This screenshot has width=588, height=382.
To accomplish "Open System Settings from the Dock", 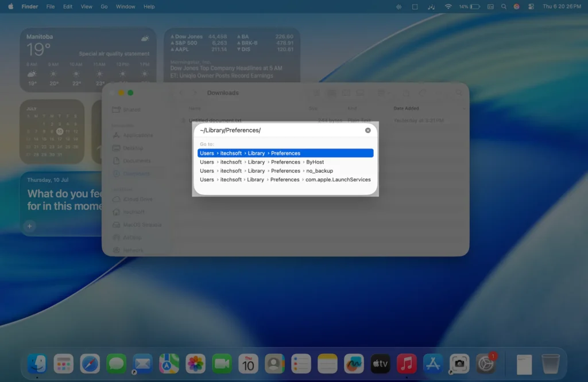I will coord(486,363).
